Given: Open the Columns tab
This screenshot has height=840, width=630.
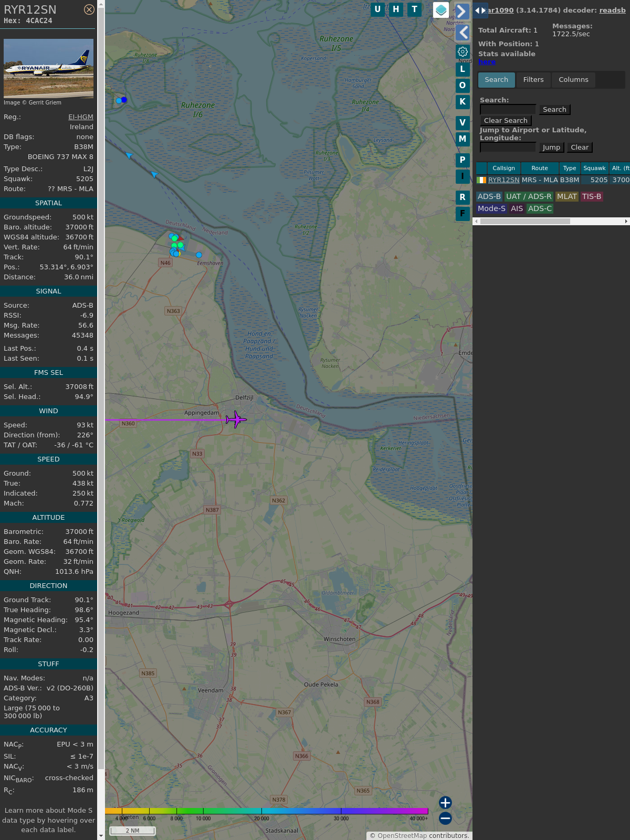Looking at the screenshot, I should [x=573, y=80].
